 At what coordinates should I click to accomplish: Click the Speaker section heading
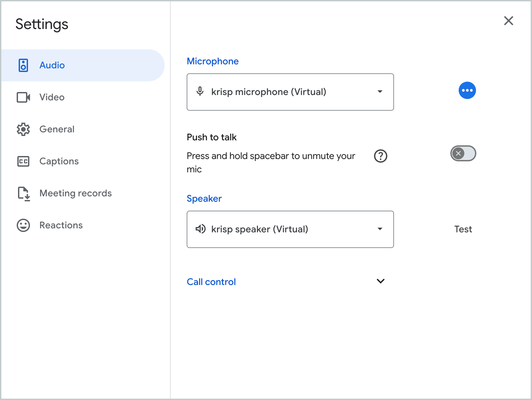point(204,199)
